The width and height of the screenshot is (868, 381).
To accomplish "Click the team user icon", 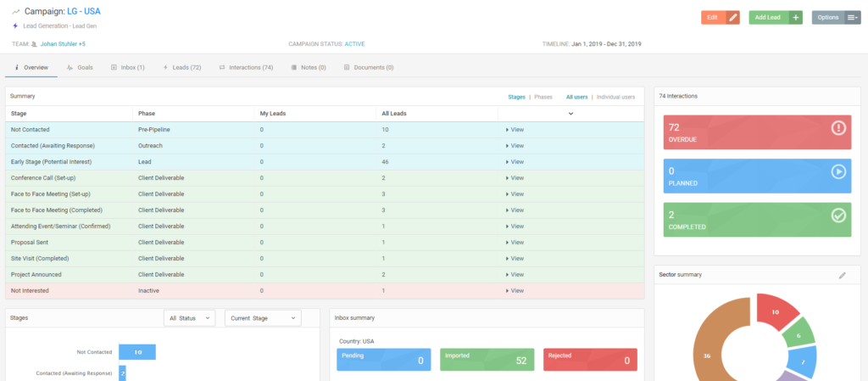I will [x=34, y=44].
